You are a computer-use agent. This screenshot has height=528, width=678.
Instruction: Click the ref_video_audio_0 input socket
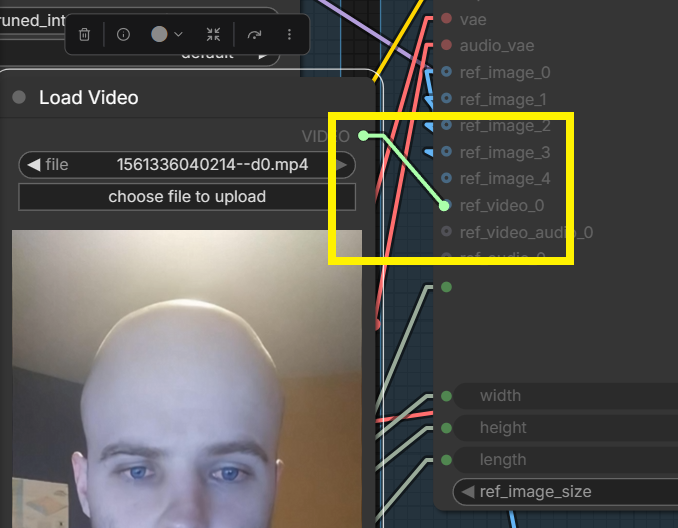(x=446, y=232)
